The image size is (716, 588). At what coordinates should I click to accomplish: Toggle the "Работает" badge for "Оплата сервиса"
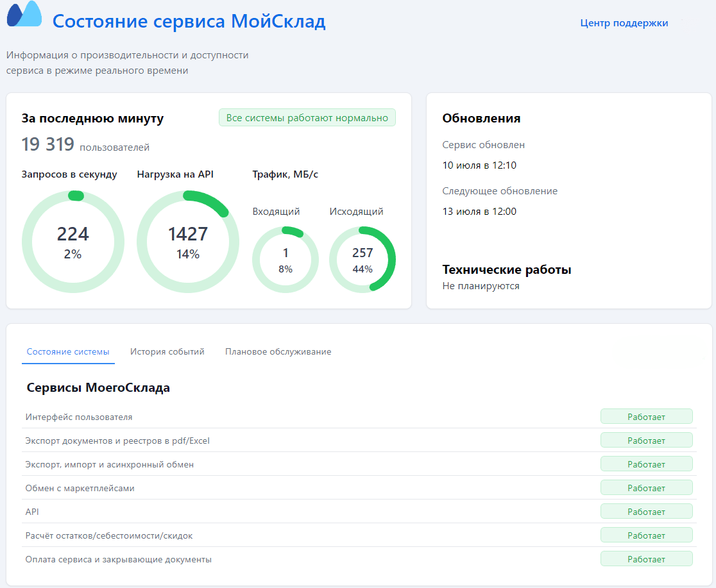(646, 559)
